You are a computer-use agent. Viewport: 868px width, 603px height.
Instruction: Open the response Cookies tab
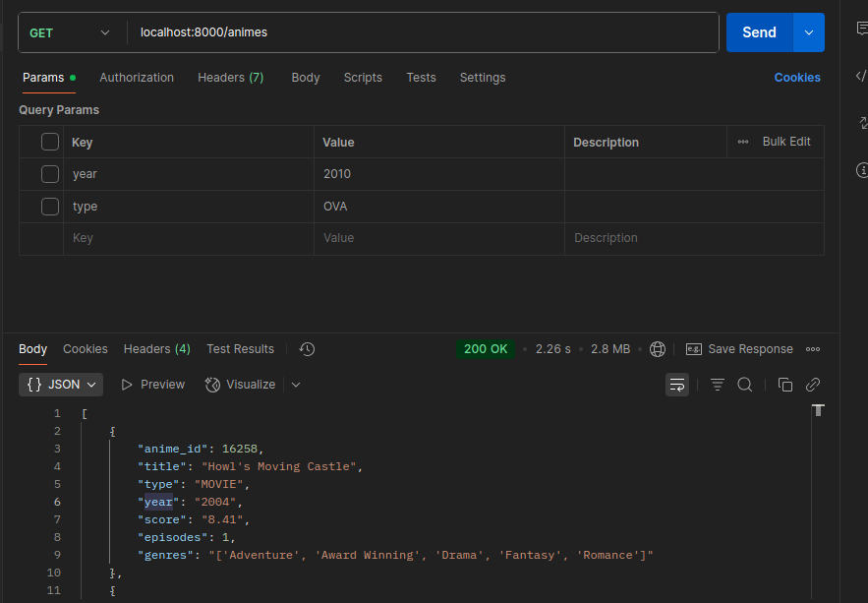[86, 349]
